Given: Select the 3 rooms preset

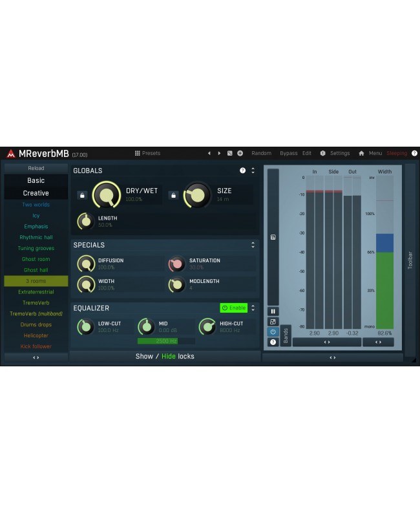Looking at the screenshot, I should click(36, 281).
